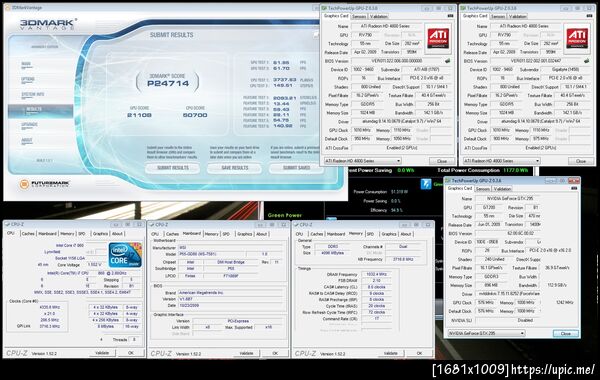The height and width of the screenshot is (380, 600).
Task: Click Close button in GeForce GTX 295 GPU-Z window
Action: click(566, 334)
